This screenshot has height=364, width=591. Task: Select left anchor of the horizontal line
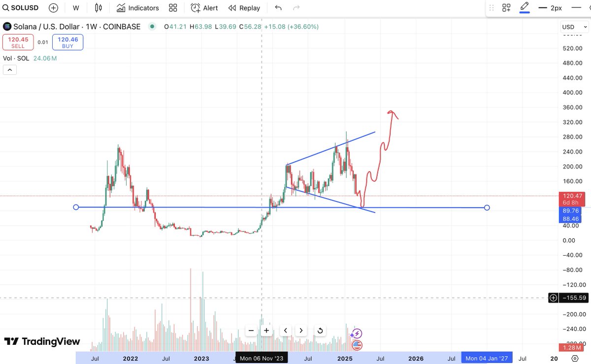[x=76, y=207]
